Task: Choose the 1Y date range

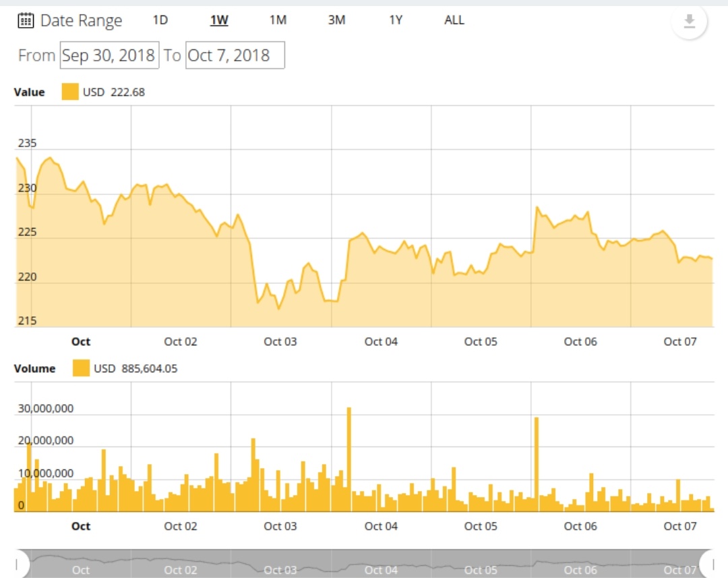Action: tap(396, 20)
